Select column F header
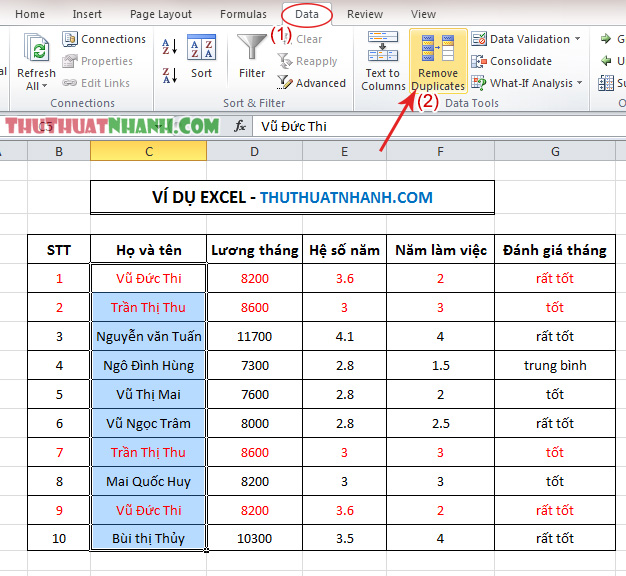This screenshot has width=626, height=576. click(x=440, y=151)
